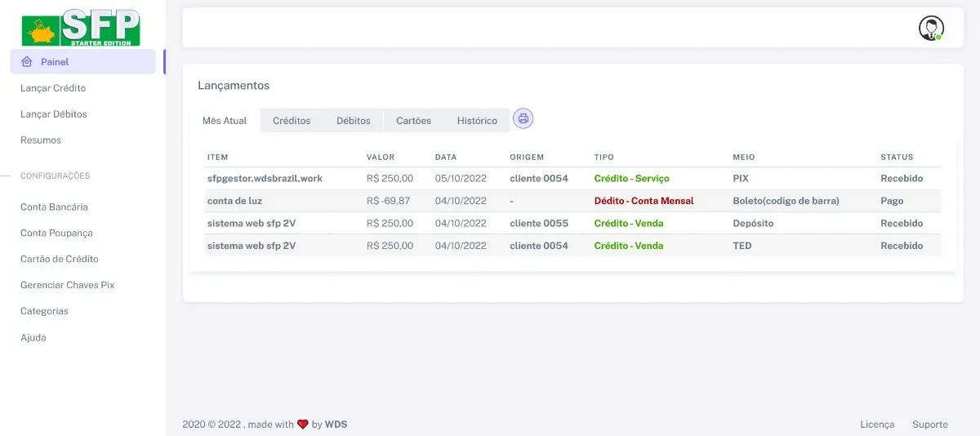This screenshot has width=980, height=436.
Task: Click the red heart icon in footer
Action: [302, 425]
